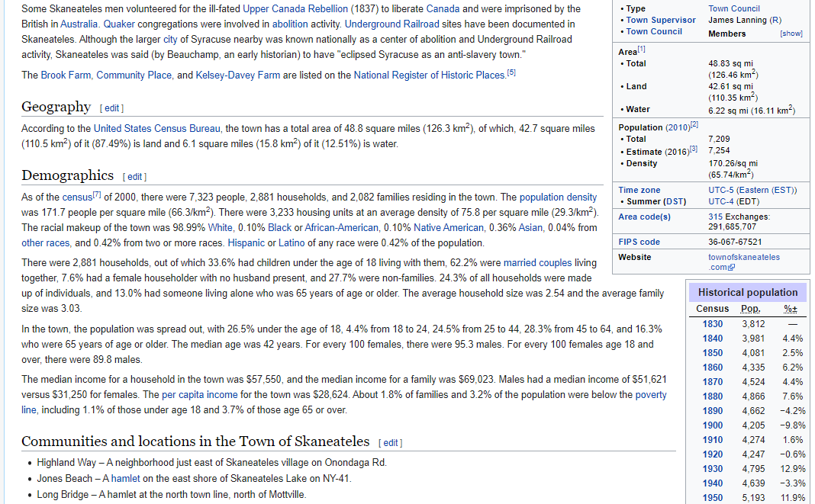The height and width of the screenshot is (504, 815).
Task: Open the 315 area code link
Action: 715,217
